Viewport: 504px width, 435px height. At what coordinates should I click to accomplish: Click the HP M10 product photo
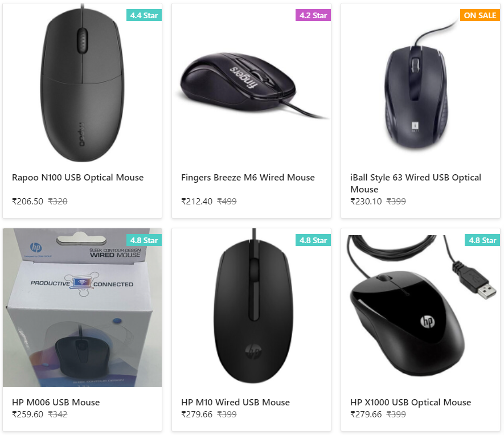tap(251, 307)
